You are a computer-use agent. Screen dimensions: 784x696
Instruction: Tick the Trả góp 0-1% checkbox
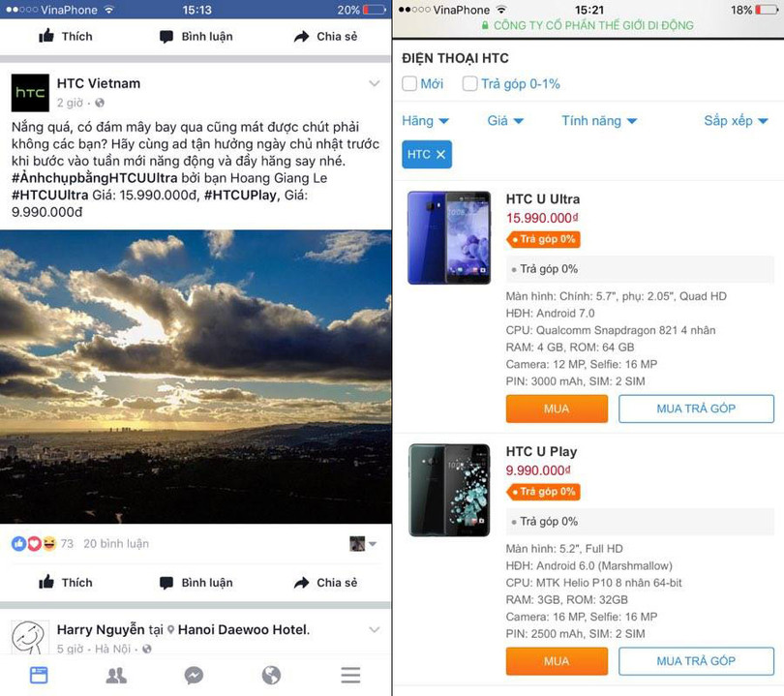pos(470,83)
